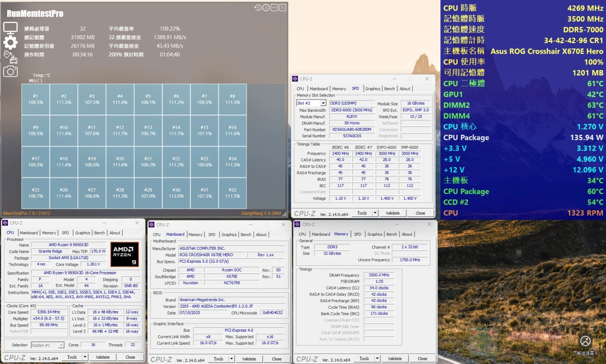606x364 pixels.
Task: Click the overlay memory speed value DDR5-7000
Action: pyautogui.click(x=583, y=29)
